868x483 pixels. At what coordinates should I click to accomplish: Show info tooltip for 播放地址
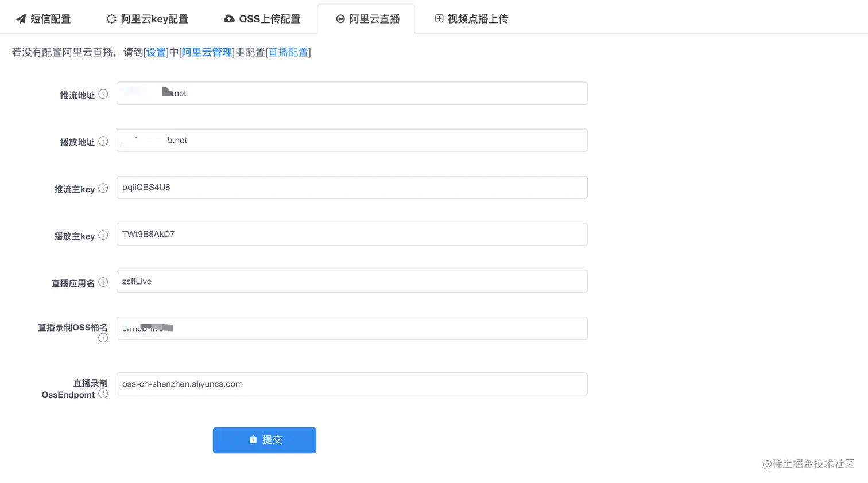point(103,141)
